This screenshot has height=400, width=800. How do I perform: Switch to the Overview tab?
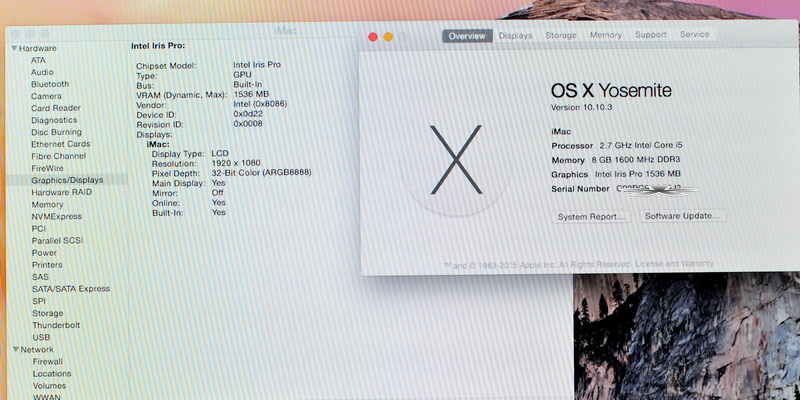[x=467, y=36]
